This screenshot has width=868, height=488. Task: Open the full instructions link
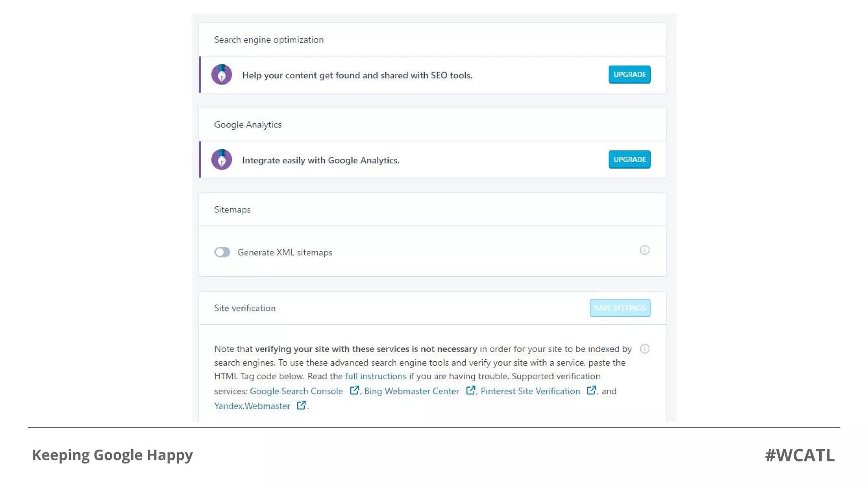pyautogui.click(x=376, y=376)
